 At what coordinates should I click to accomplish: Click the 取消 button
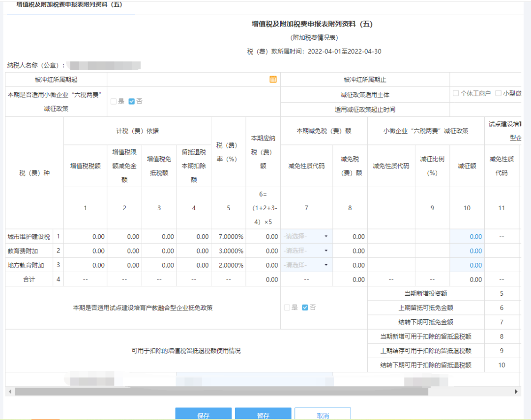point(323,414)
